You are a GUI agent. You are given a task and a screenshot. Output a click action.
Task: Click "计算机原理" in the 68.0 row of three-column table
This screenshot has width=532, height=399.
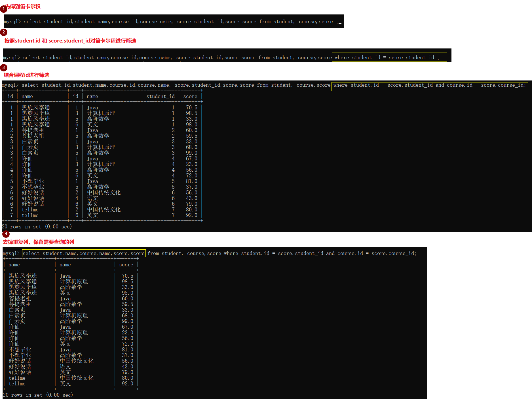pos(74,315)
